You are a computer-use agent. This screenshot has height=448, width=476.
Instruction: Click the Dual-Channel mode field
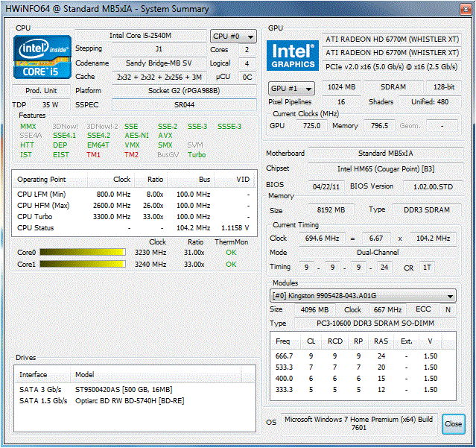tap(378, 253)
